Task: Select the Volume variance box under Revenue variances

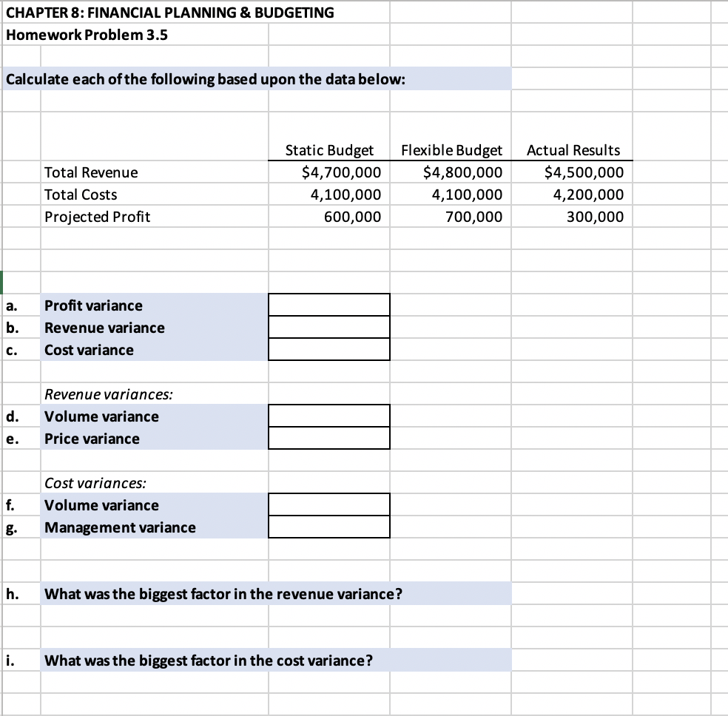Action: 328,416
